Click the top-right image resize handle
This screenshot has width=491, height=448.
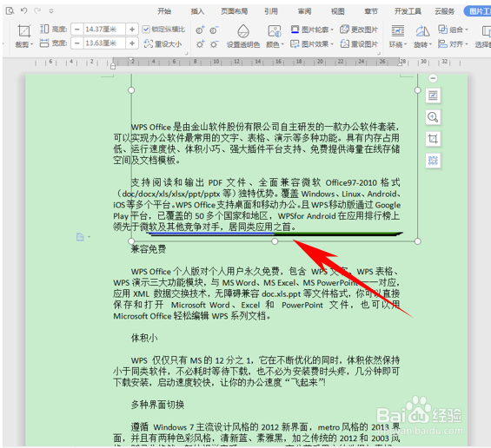tap(417, 90)
